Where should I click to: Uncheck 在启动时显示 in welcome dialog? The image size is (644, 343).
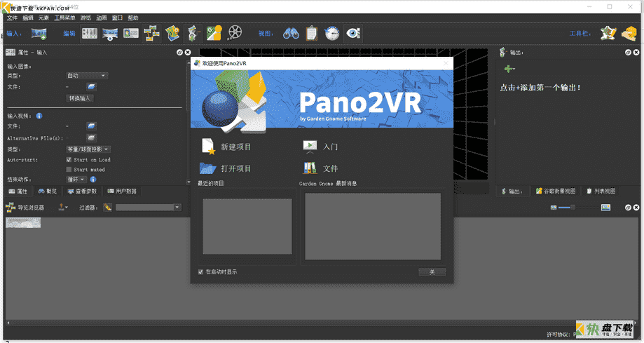point(201,272)
